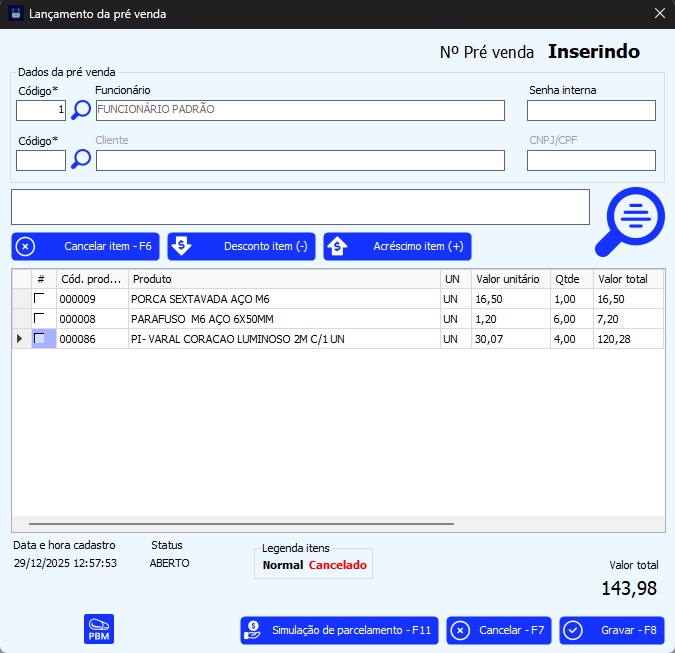Screen dimensions: 675x653
Task: Click the product entry text box
Action: 300,207
